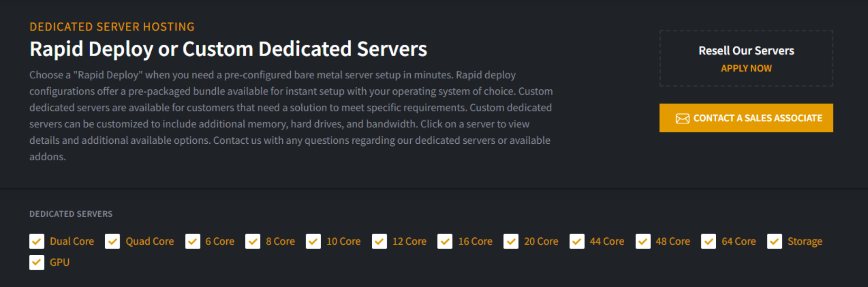Select the Dedicated Server Hosting orange heading
The height and width of the screenshot is (287, 868).
112,27
